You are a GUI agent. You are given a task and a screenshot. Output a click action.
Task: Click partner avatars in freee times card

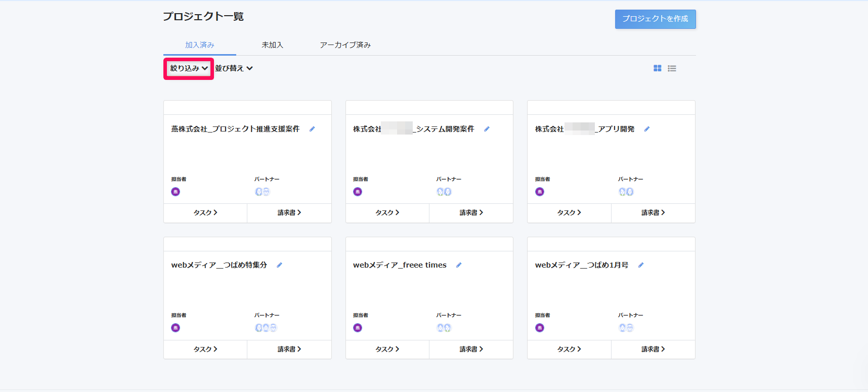tap(444, 328)
